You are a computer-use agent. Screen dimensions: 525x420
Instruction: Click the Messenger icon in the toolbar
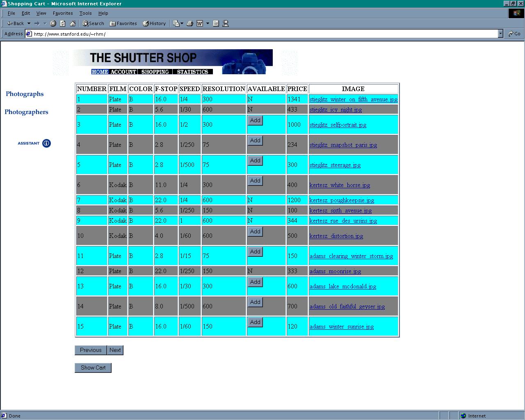tap(226, 23)
